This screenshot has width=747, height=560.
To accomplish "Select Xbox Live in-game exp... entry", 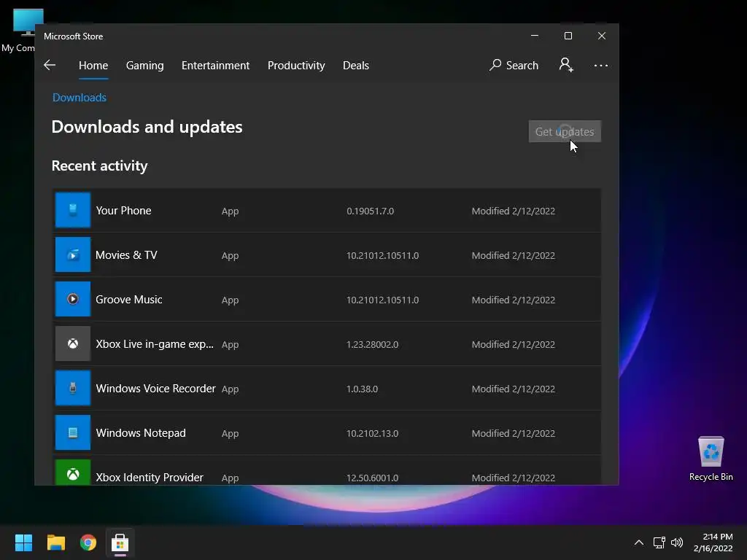I will [x=155, y=344].
